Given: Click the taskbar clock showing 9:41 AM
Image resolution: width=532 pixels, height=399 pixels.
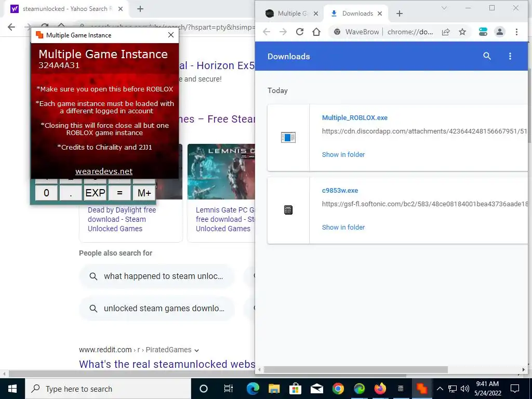Looking at the screenshot, I should [487, 389].
